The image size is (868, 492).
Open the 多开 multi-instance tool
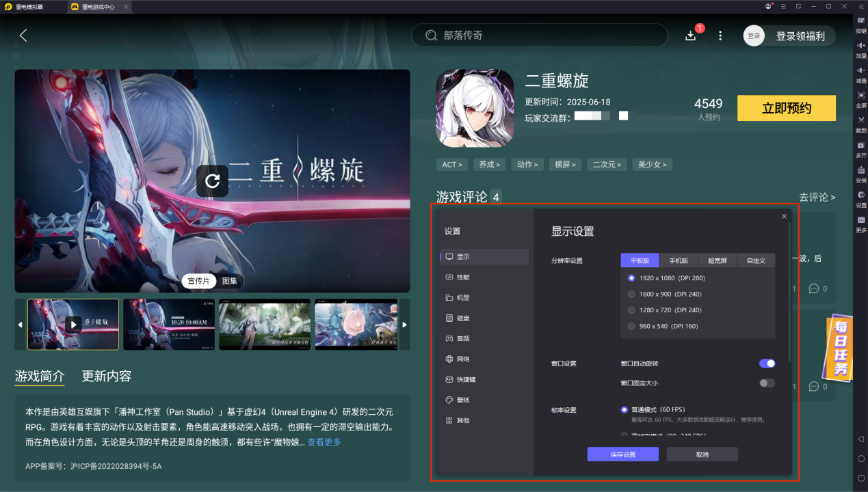pyautogui.click(x=861, y=149)
